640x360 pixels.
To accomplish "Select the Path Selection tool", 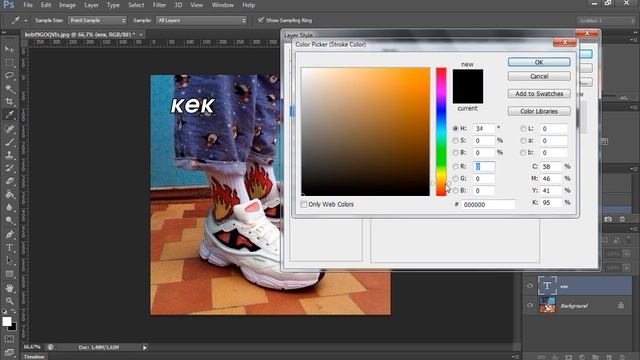I will (9, 261).
